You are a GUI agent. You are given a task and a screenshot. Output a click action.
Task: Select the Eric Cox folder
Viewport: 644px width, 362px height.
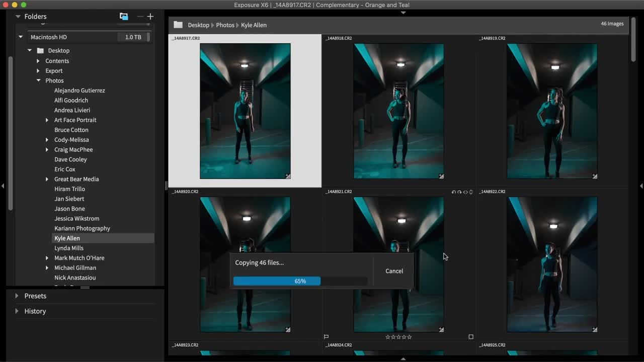click(x=65, y=169)
